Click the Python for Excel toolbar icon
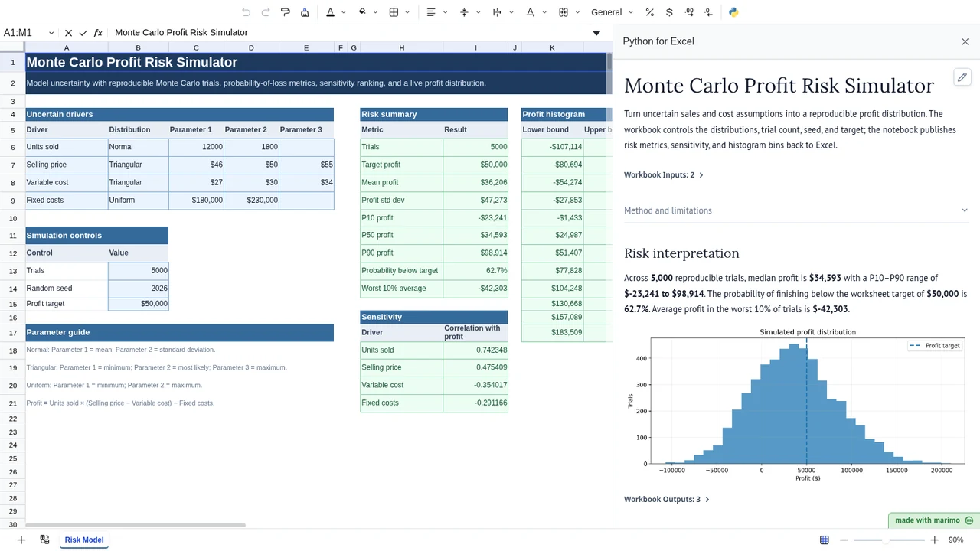980x551 pixels. [733, 12]
